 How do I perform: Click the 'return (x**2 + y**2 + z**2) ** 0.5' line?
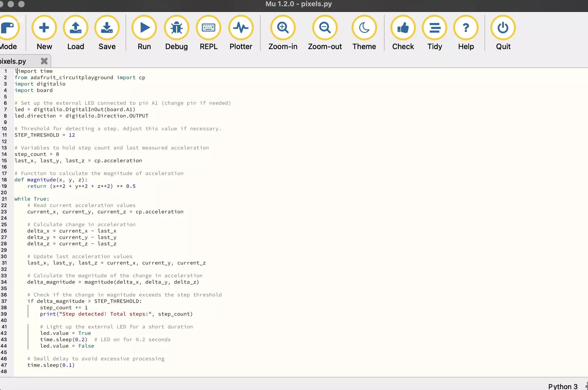point(81,186)
